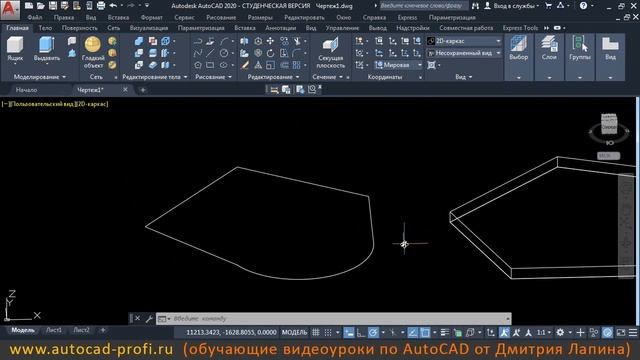Expand the Редактирование тела panel

coord(155,77)
